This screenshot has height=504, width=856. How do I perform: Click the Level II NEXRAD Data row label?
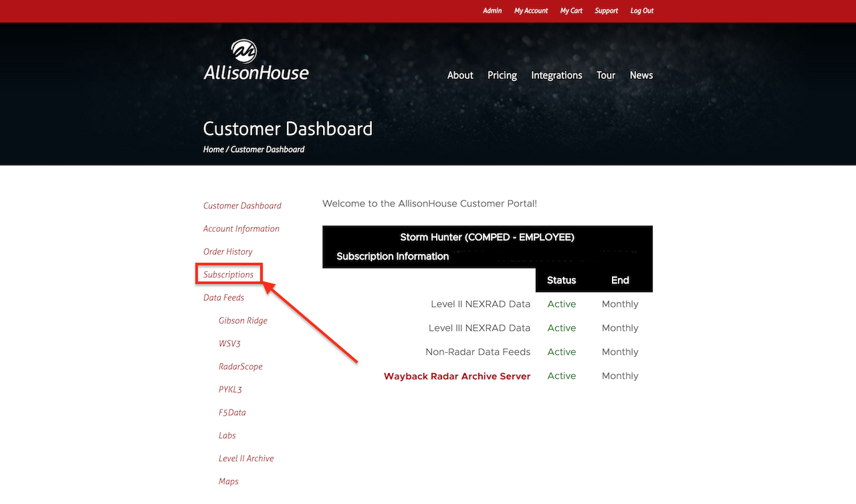[481, 304]
